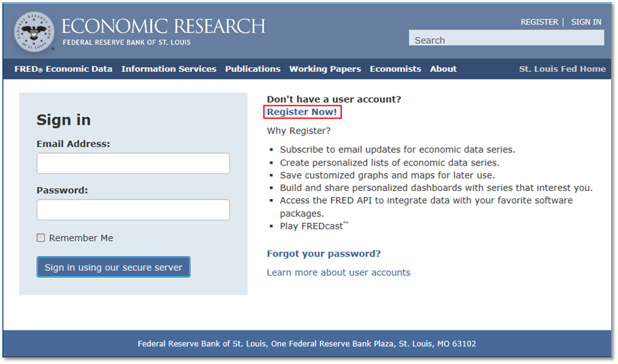Click 'Save customized graphs and maps' bullet

(x=387, y=175)
